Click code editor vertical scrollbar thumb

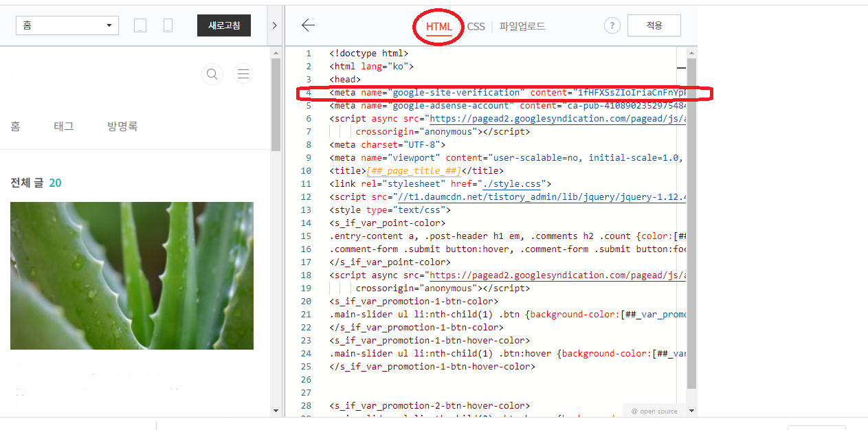click(691, 223)
